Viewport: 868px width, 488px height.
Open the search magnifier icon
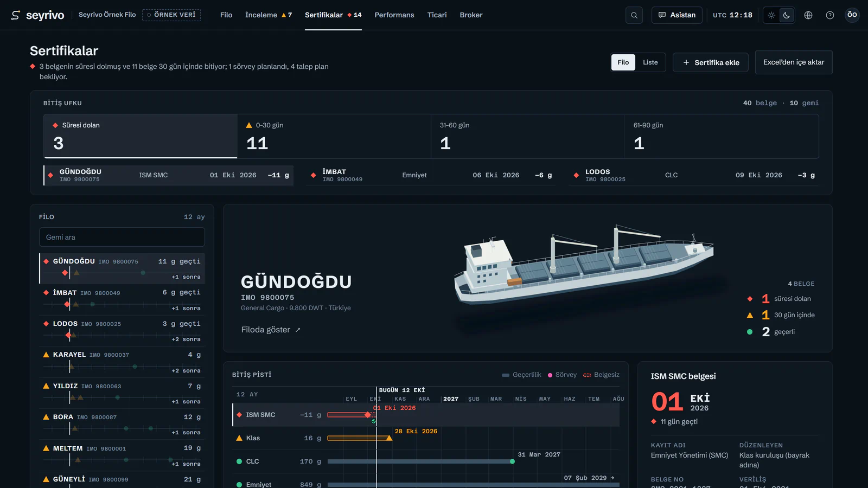pyautogui.click(x=634, y=15)
